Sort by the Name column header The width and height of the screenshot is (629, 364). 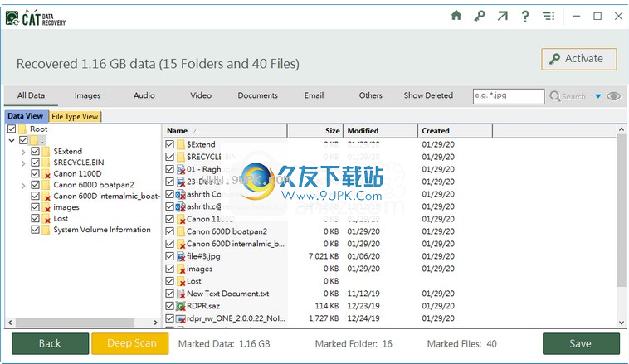click(225, 131)
